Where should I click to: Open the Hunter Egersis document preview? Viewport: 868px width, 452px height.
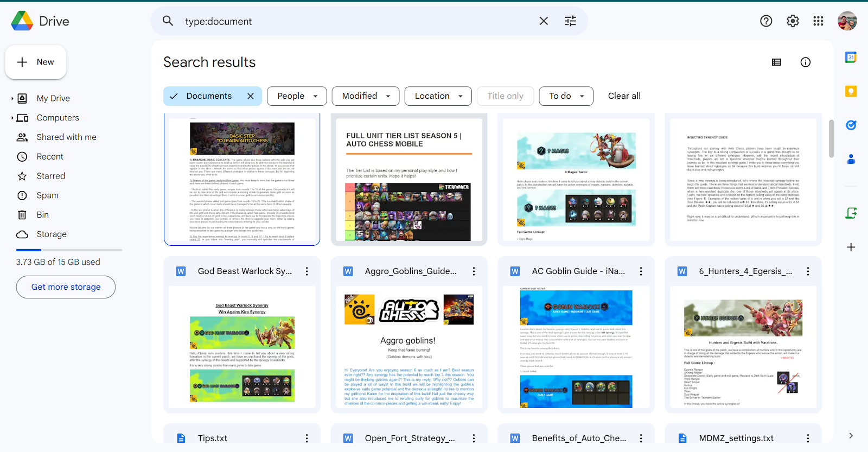743,347
